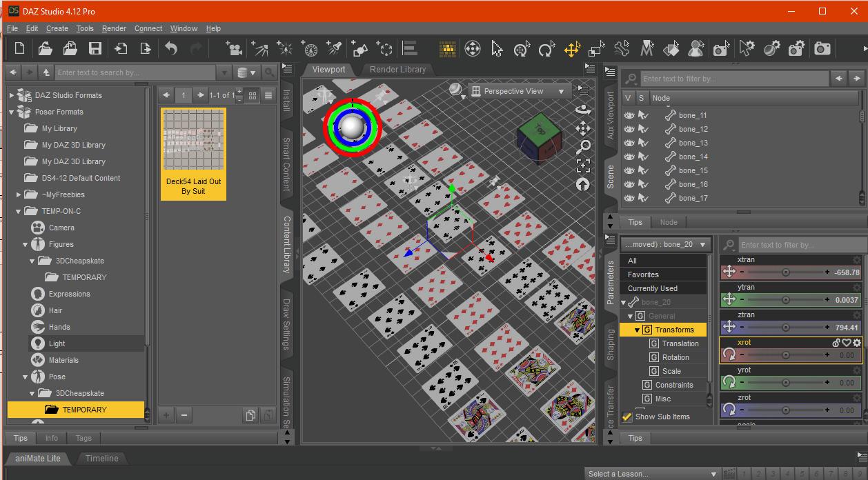Expand DAZ Studio Formats tree
Viewport: 868px width, 480px height.
[12, 95]
